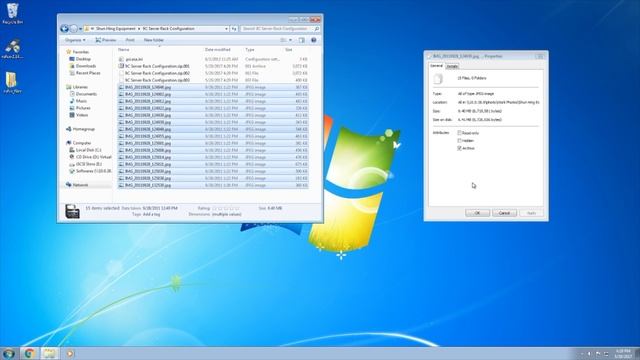Viewport: 640px width, 360px height.
Task: Click the magnifier icon in the search box
Action: tap(316, 29)
